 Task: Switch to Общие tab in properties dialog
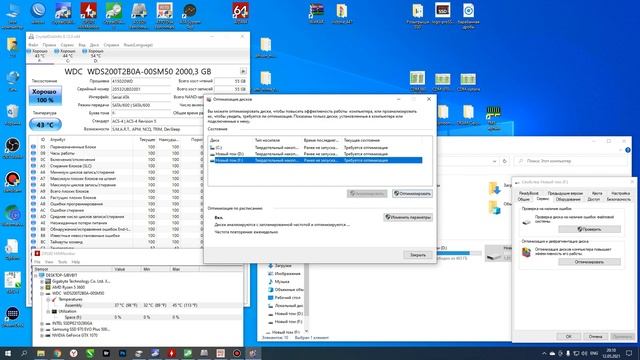(x=524, y=199)
